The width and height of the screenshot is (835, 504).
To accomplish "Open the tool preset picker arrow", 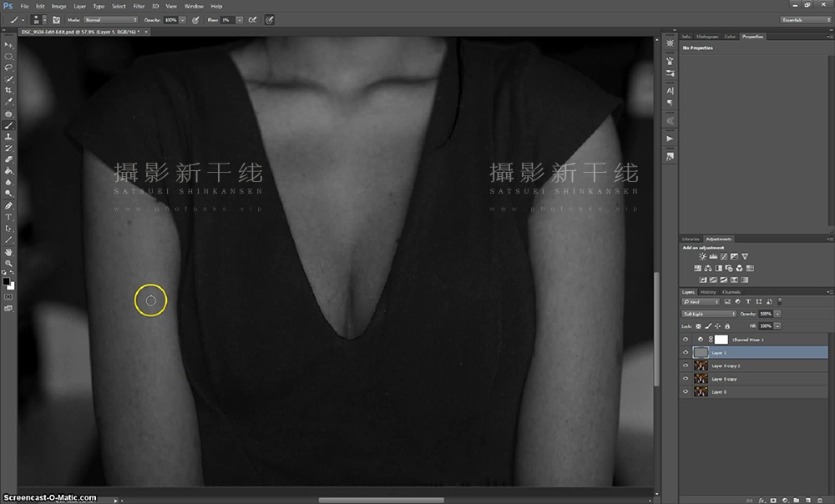I will [x=23, y=20].
